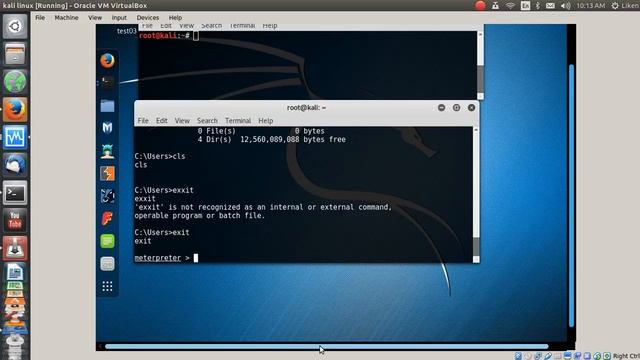
Task: Open the YouTube app in Ubuntu launcher
Action: click(15, 220)
